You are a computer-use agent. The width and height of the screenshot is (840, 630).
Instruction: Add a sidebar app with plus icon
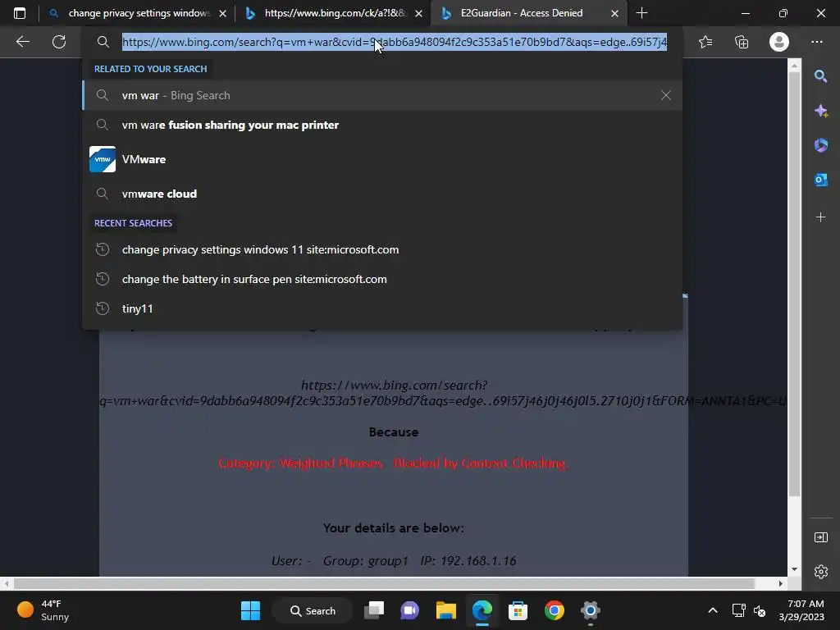pos(820,217)
